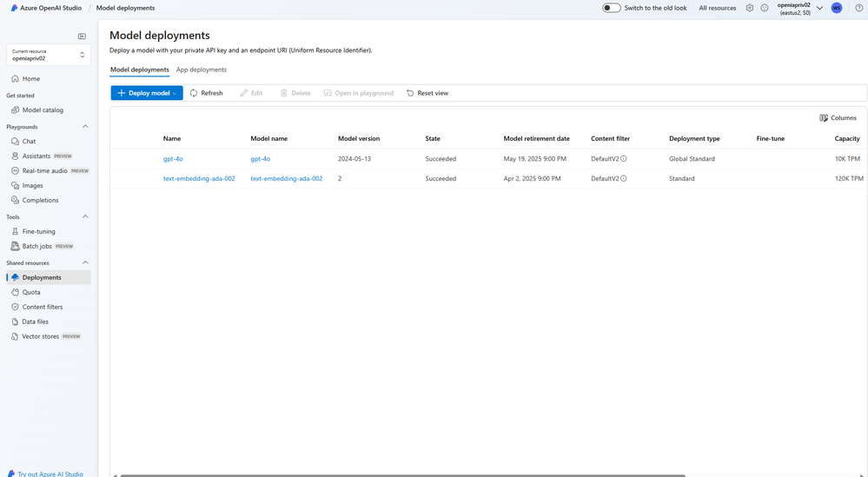Viewport: 868px width, 477px height.
Task: Click the horizontal scrollbar at the bottom
Action: [x=402, y=475]
